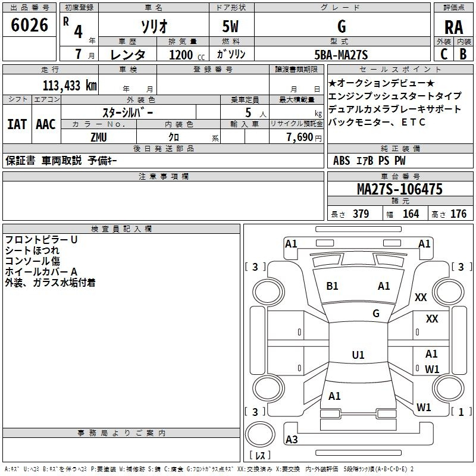Click the spare tire circle above [レス]
The image size is (476, 476).
[x=260, y=434]
